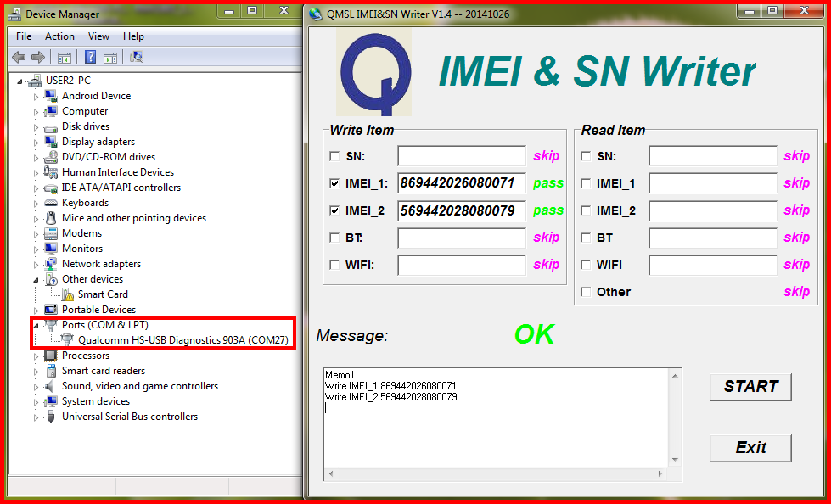Click the Portable Devices icon

(51, 310)
